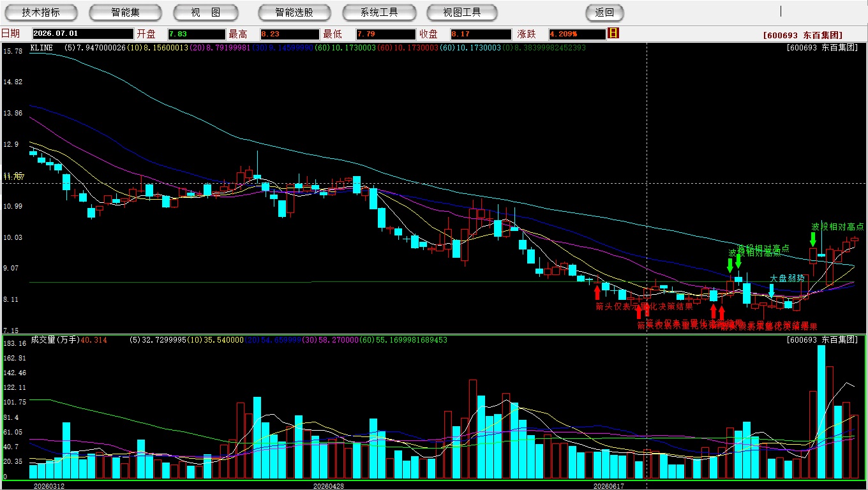This screenshot has width=868, height=490.
Task: Select the 最高 value 8.23
Action: point(289,34)
